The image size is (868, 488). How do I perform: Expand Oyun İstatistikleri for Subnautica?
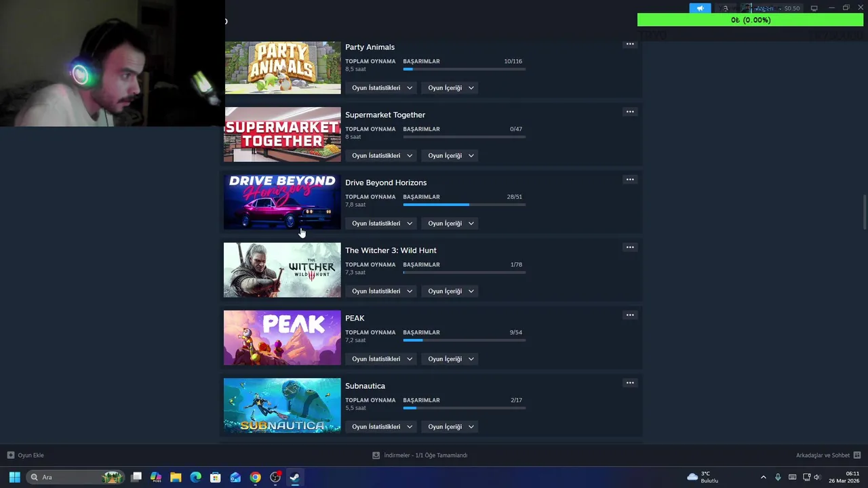pos(382,427)
